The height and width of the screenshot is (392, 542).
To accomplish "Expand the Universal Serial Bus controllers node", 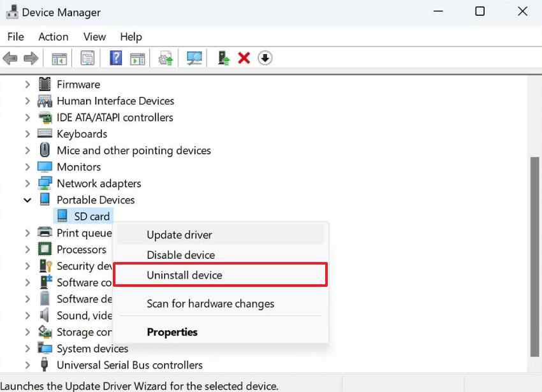I will tap(27, 365).
